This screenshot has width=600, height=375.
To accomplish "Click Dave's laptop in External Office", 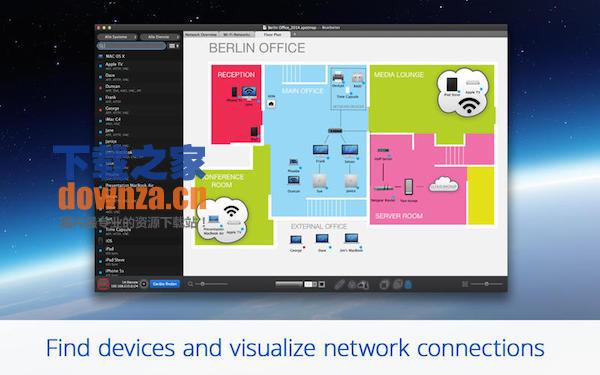I will tap(322, 239).
